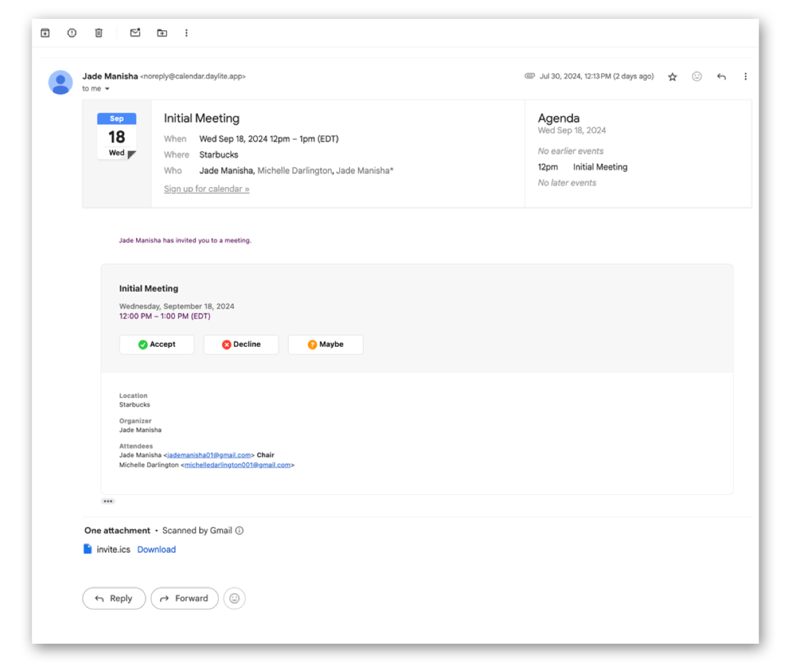Click the jademanisha01@gmail.com email link
797x672 pixels.
pyautogui.click(x=209, y=455)
